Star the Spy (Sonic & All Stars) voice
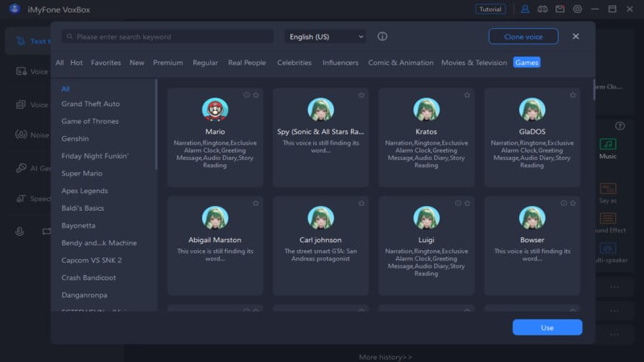 [361, 95]
